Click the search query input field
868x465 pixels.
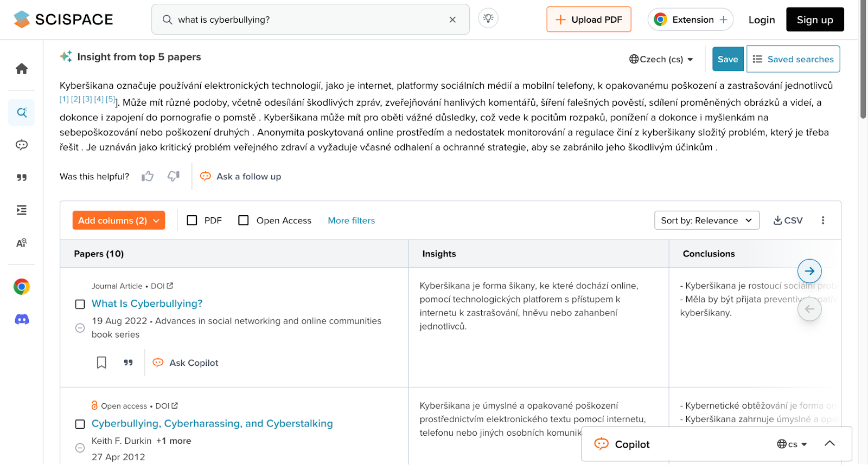(309, 20)
